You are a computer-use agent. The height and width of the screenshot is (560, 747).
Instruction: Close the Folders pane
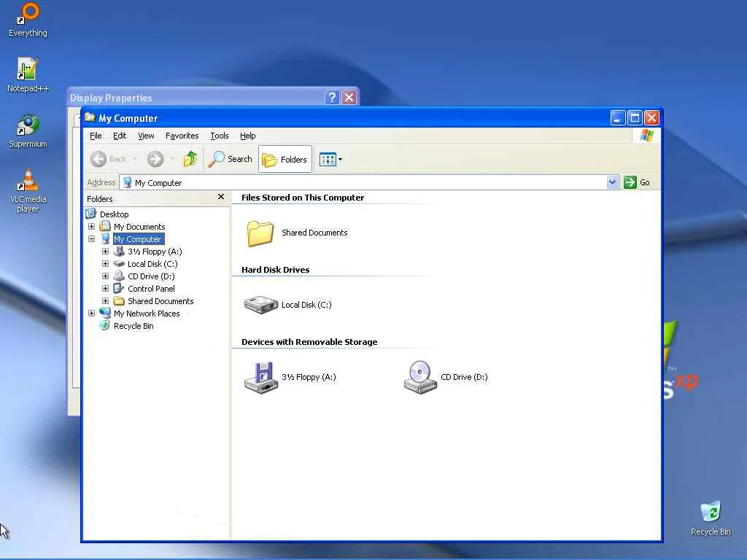tap(220, 197)
